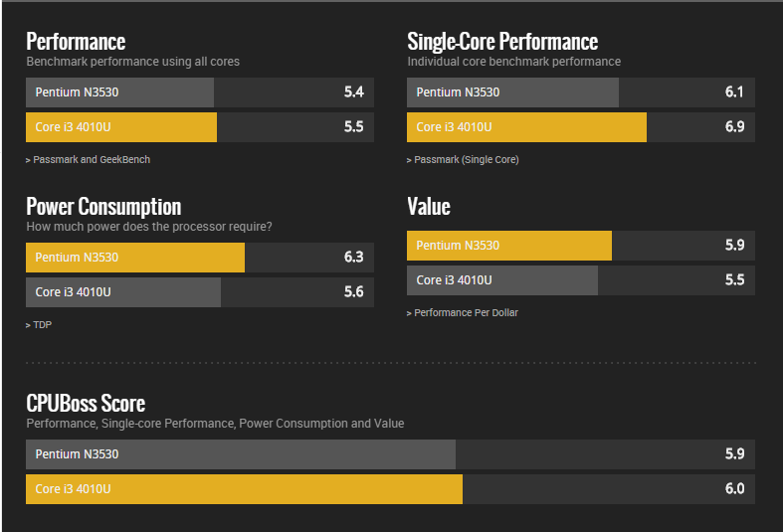This screenshot has height=532, width=783.
Task: Click the Single-Core Performance heading
Action: pos(502,42)
